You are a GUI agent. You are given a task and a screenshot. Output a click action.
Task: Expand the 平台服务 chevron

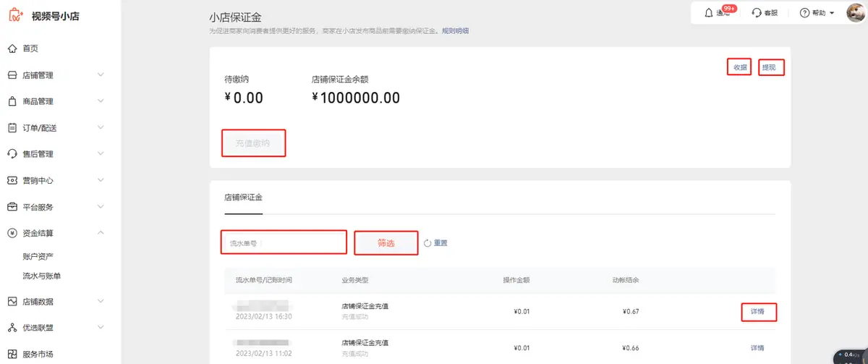pyautogui.click(x=101, y=207)
